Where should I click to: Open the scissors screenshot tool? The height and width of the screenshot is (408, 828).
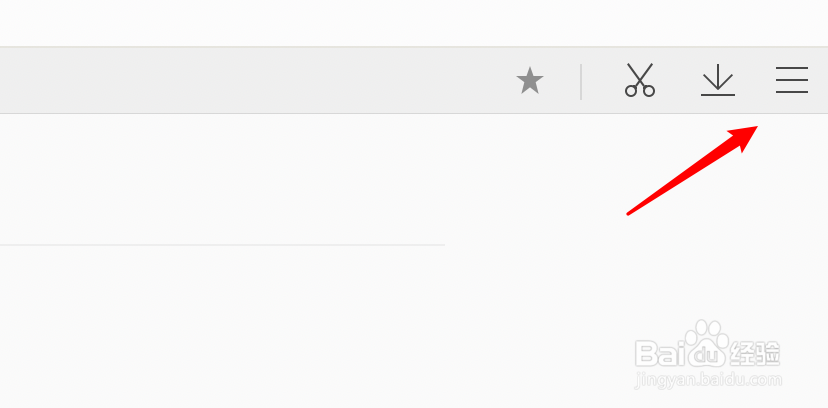tap(640, 80)
